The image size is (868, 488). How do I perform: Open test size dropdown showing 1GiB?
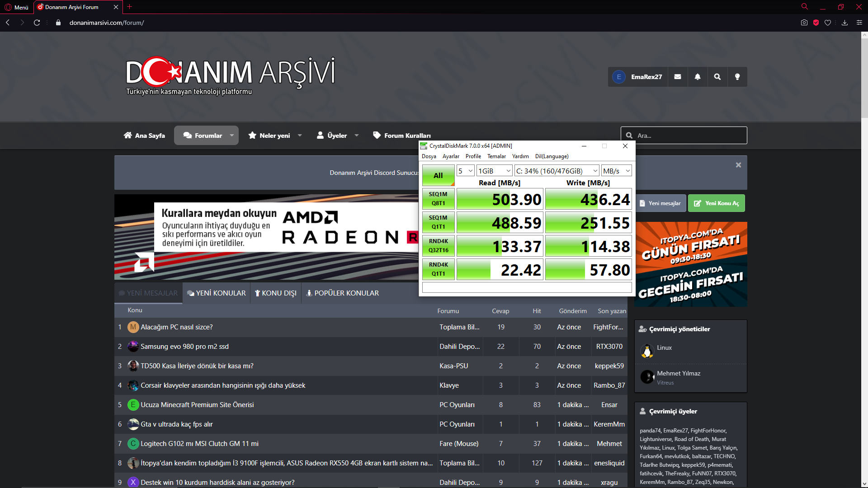(495, 171)
